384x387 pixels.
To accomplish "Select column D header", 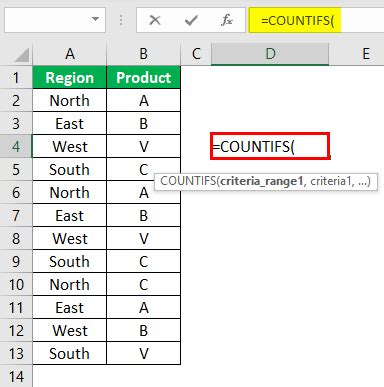I will tap(270, 54).
